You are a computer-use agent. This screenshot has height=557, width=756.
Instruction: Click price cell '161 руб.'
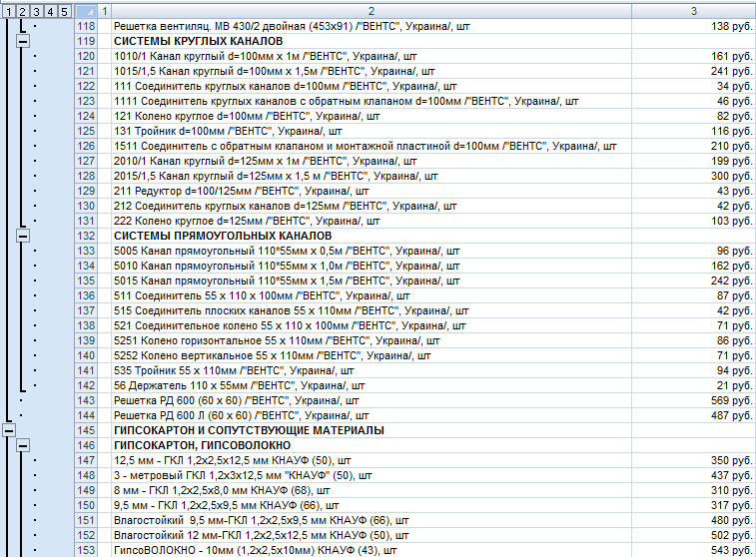(694, 56)
